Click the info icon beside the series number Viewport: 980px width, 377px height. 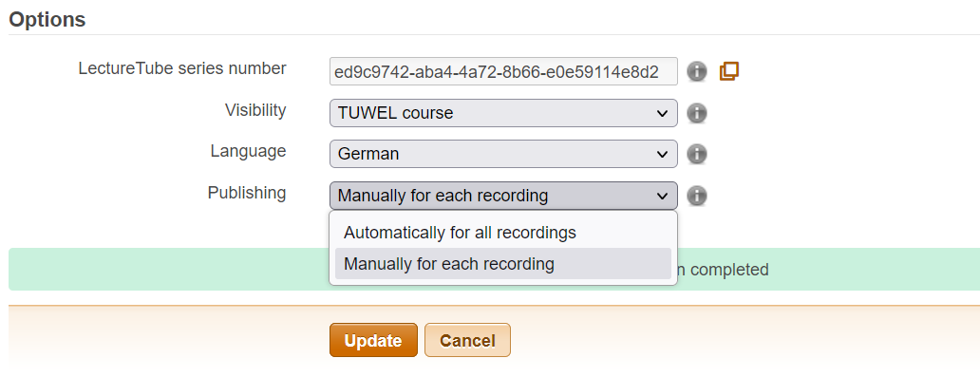point(697,71)
